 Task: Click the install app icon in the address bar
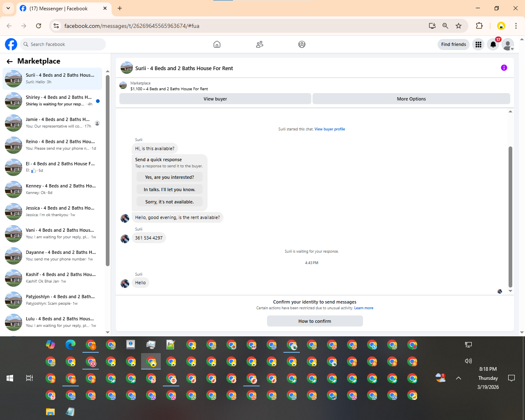(x=432, y=26)
